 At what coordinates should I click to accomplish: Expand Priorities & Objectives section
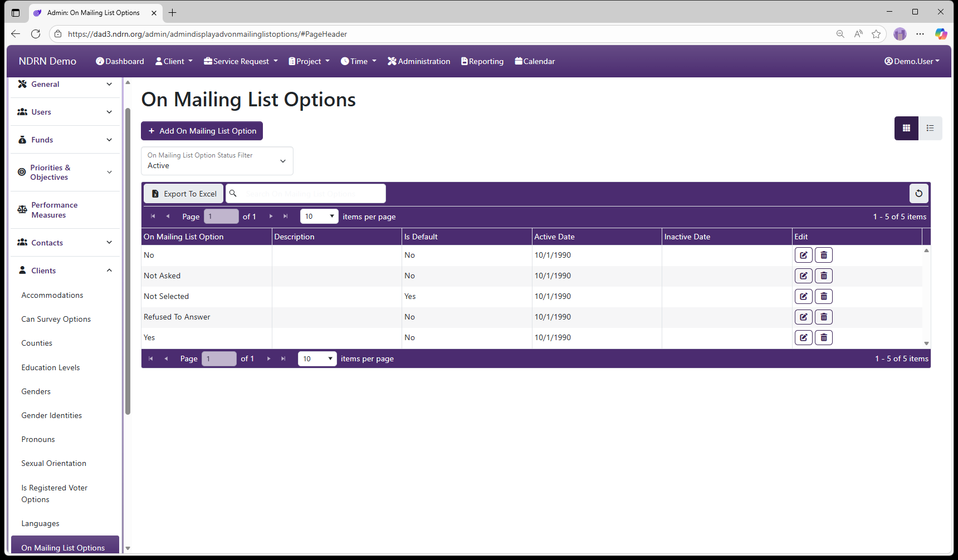(65, 173)
